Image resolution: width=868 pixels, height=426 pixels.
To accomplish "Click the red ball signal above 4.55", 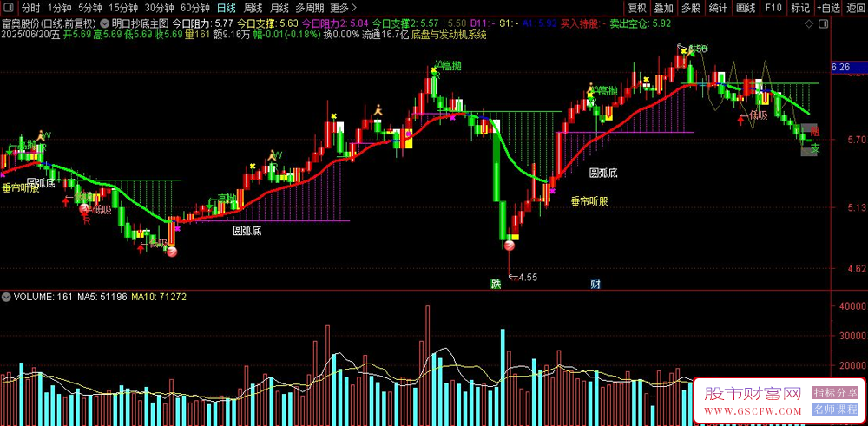I will click(509, 245).
